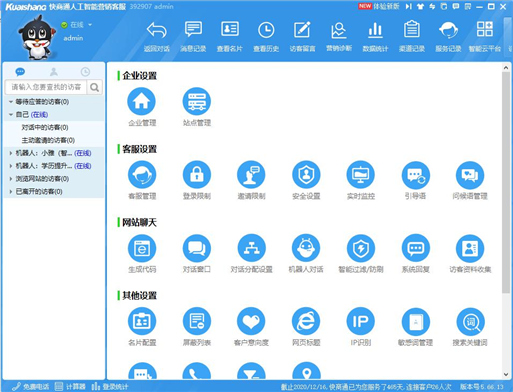Image resolution: width=513 pixels, height=392 pixels.
Task: Click 体验新版 NEW link in title bar
Action: point(379,6)
